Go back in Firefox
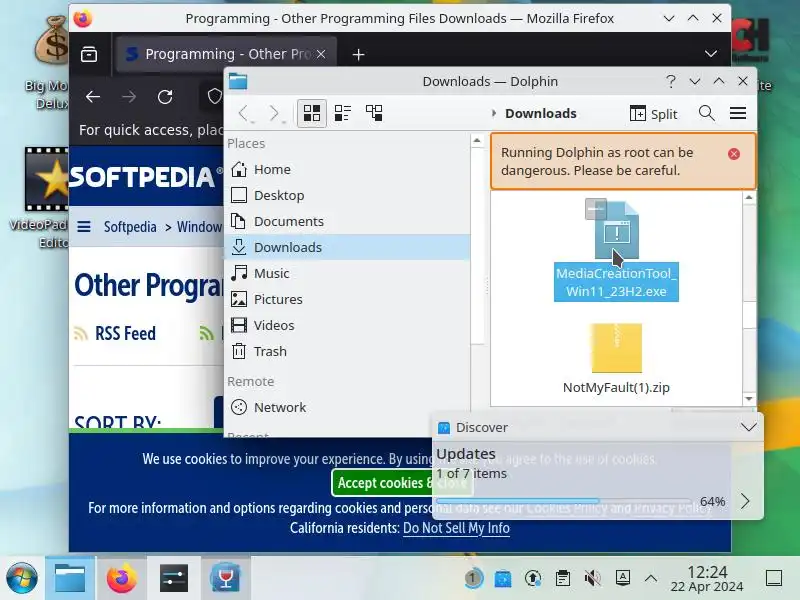The height and width of the screenshot is (600, 800). [93, 97]
